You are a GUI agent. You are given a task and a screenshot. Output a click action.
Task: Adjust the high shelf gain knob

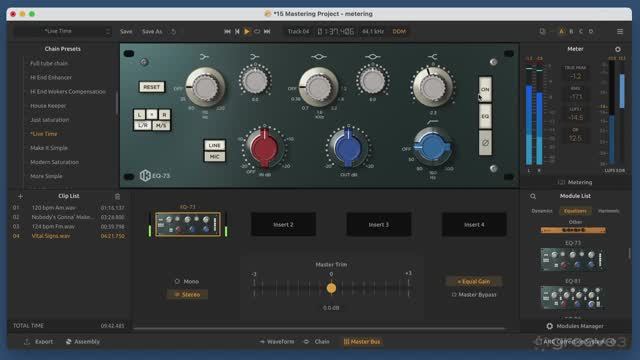(x=432, y=87)
